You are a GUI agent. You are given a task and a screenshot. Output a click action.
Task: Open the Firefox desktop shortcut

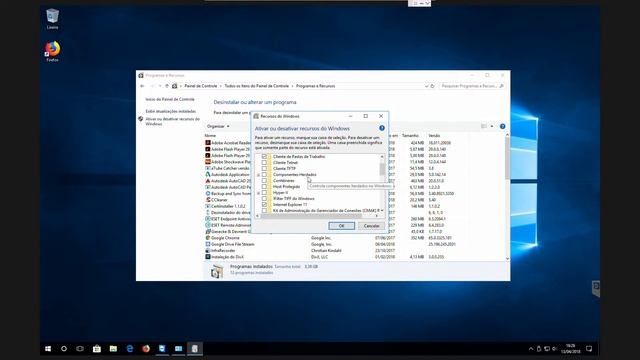coord(52,51)
